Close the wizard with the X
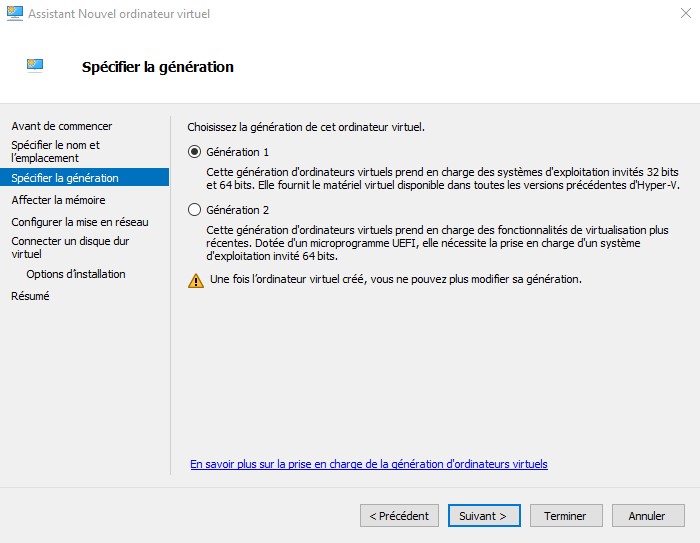Viewport: 700px width, 543px height. pyautogui.click(x=686, y=13)
